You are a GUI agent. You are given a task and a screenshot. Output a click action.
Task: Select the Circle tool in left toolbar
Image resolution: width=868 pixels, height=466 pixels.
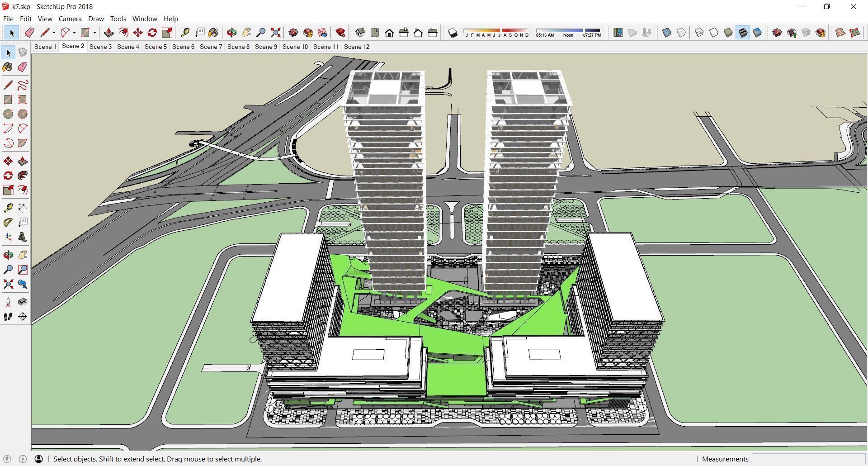pos(8,114)
